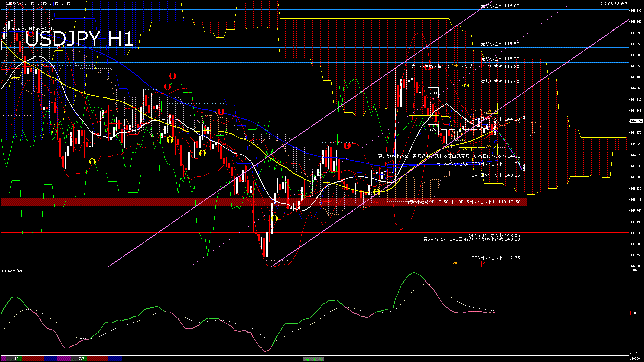This screenshot has height=362, width=644.
Task: Click the 売り小さめ 145.00 level label
Action: click(x=500, y=81)
